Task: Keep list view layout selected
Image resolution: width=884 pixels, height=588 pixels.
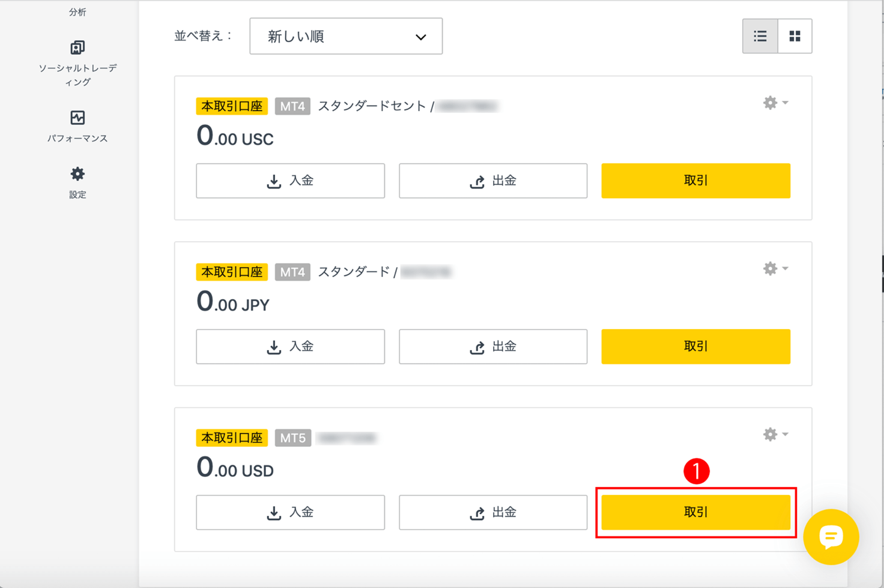Action: [x=760, y=36]
